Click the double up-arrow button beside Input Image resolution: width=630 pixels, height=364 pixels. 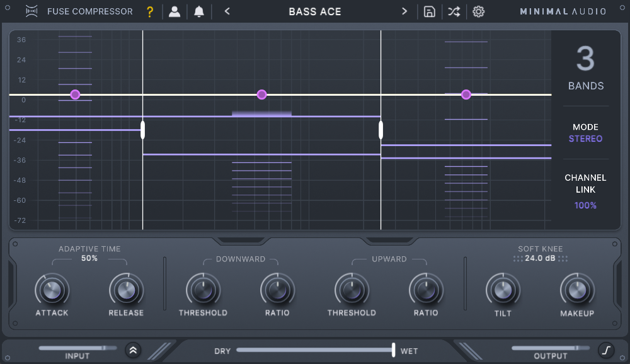point(133,350)
